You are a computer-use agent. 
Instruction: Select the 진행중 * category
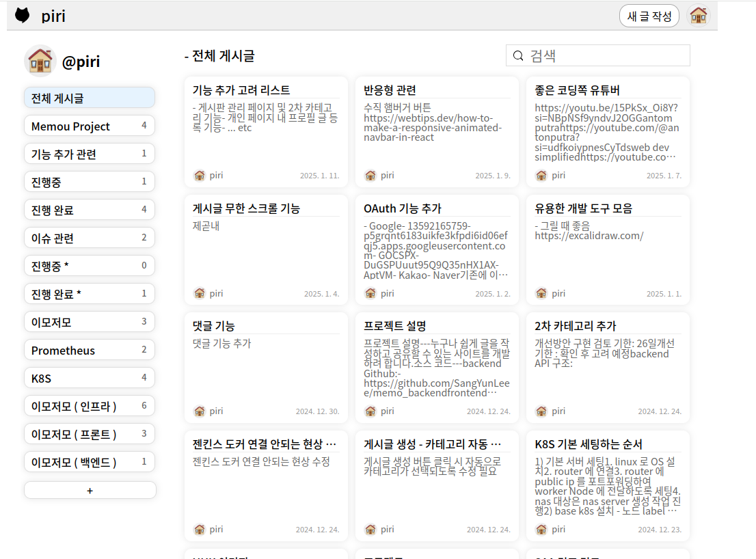(89, 266)
